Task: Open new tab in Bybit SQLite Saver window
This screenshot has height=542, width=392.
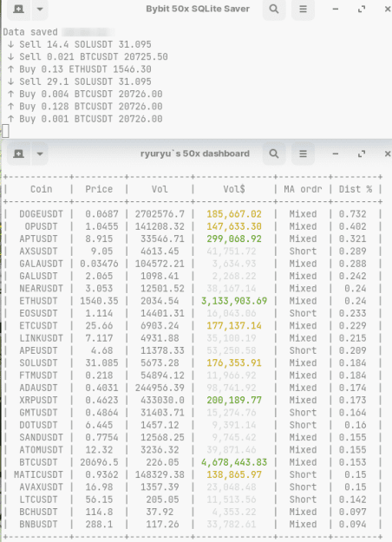Action: (x=19, y=9)
